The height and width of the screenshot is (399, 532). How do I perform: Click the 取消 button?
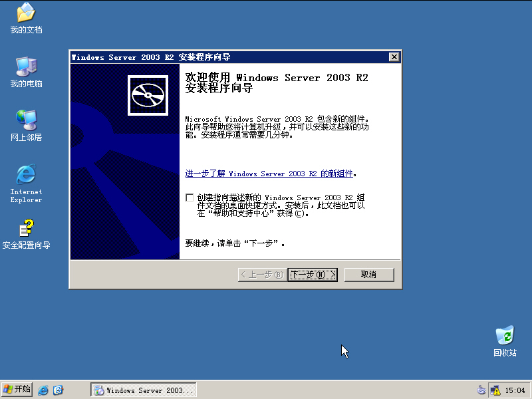(x=369, y=275)
